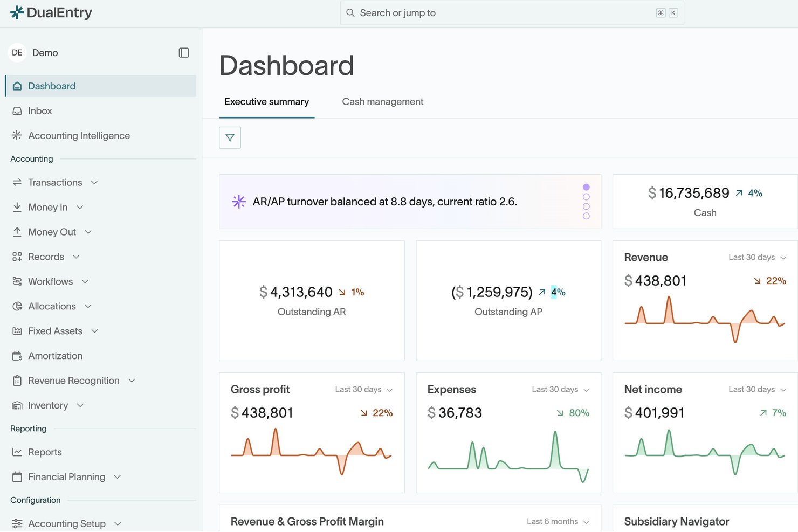Open Dashboard in the sidebar
The image size is (798, 532).
click(x=101, y=86)
